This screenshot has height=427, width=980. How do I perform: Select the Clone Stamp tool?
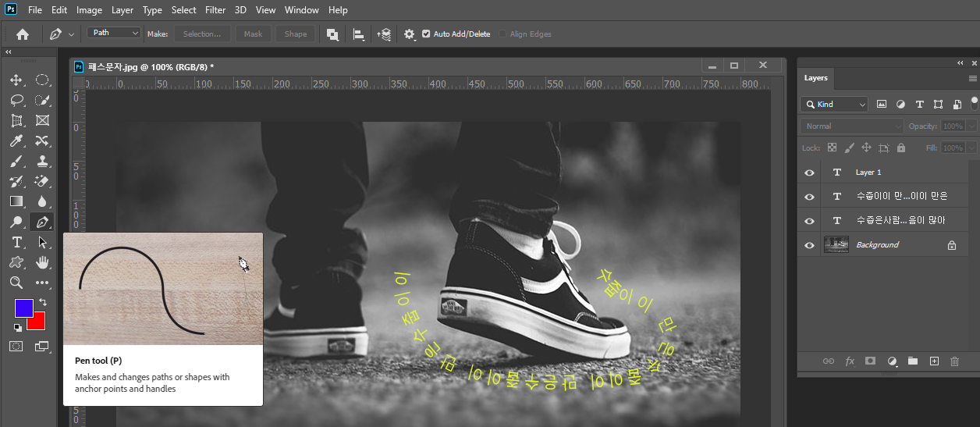(42, 161)
